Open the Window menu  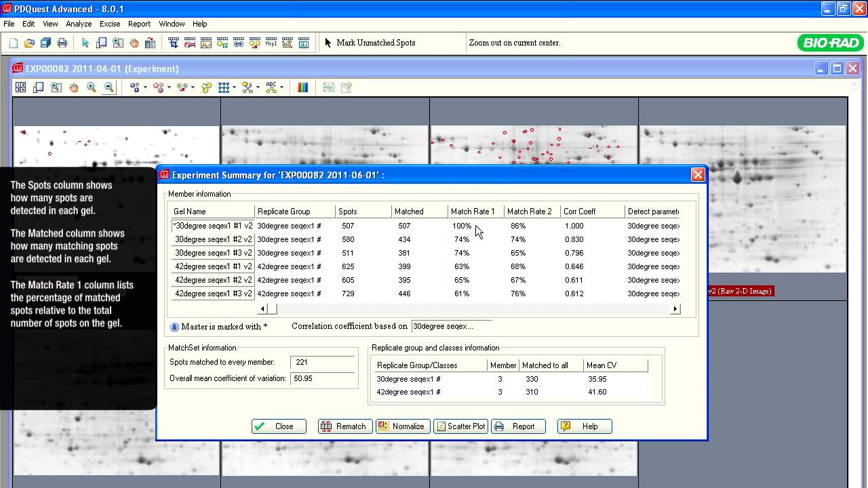[172, 24]
